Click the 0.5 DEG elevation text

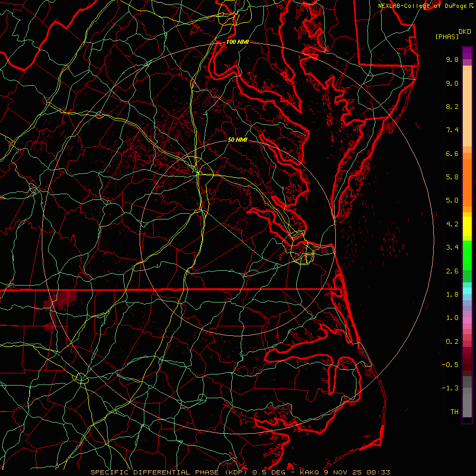click(x=270, y=472)
